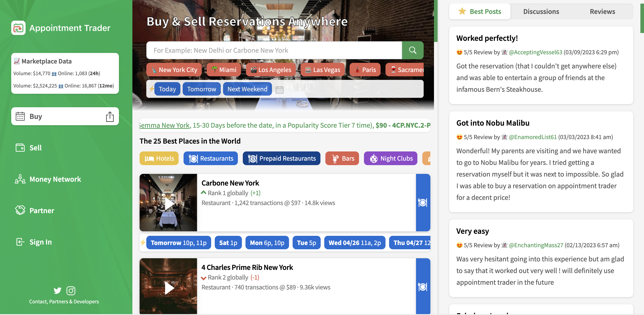
Task: Pick Carbone Tue 5p slot
Action: [x=306, y=243]
